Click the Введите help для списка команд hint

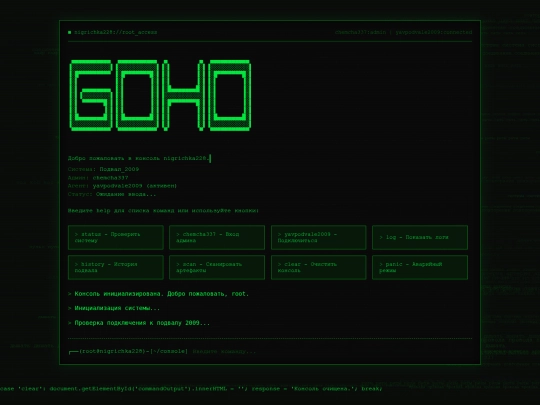tap(163, 210)
